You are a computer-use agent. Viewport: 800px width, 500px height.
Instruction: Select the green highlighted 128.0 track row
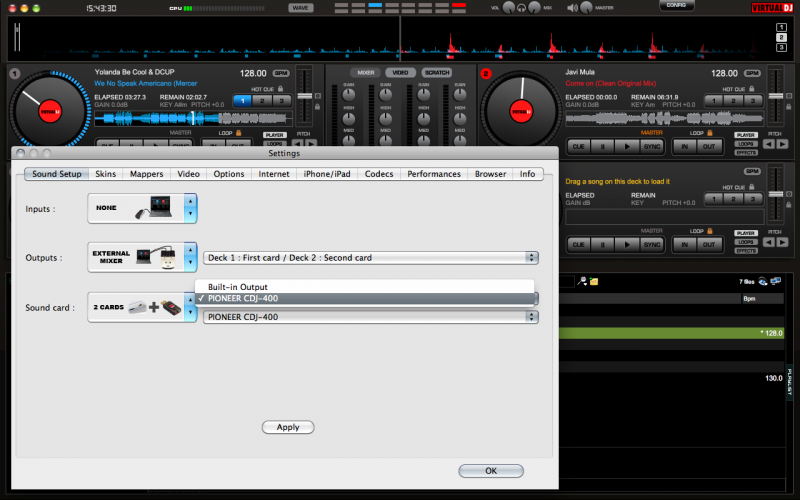[672, 333]
